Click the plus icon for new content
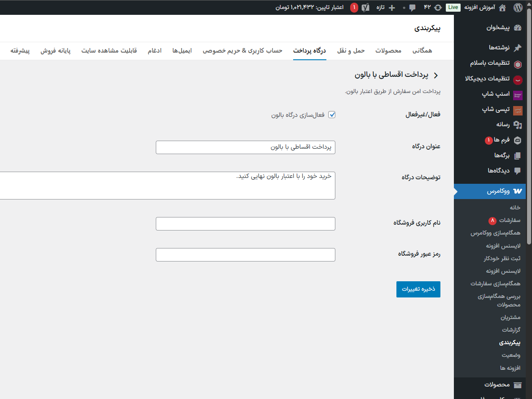Screen dimensions: 532x399 (392, 7)
